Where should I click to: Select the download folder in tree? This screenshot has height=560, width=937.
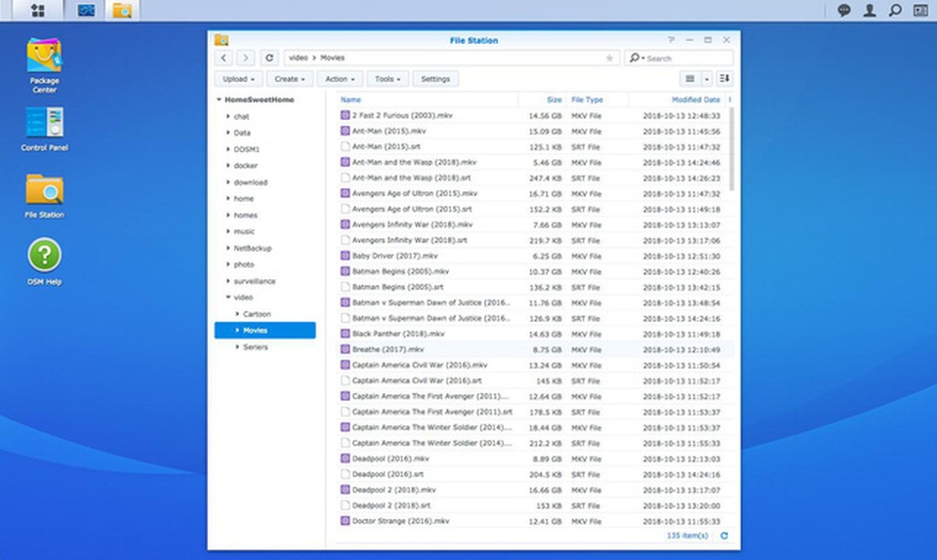pos(251,182)
